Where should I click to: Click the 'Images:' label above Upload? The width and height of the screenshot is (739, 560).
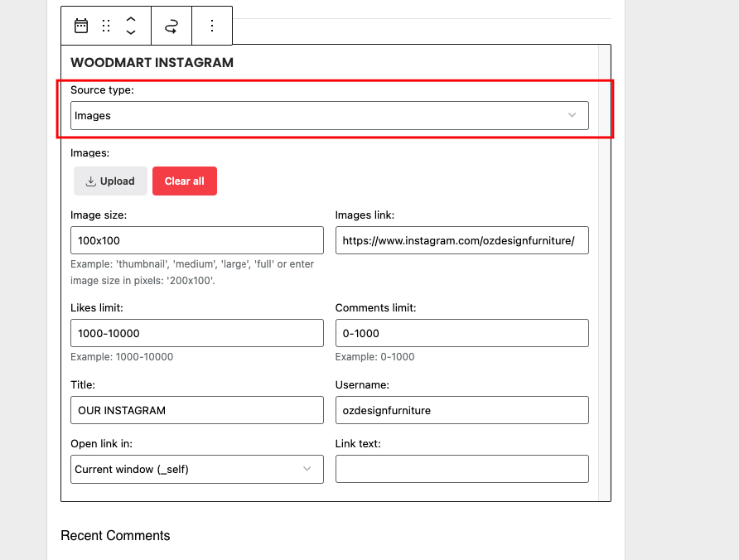click(x=90, y=152)
